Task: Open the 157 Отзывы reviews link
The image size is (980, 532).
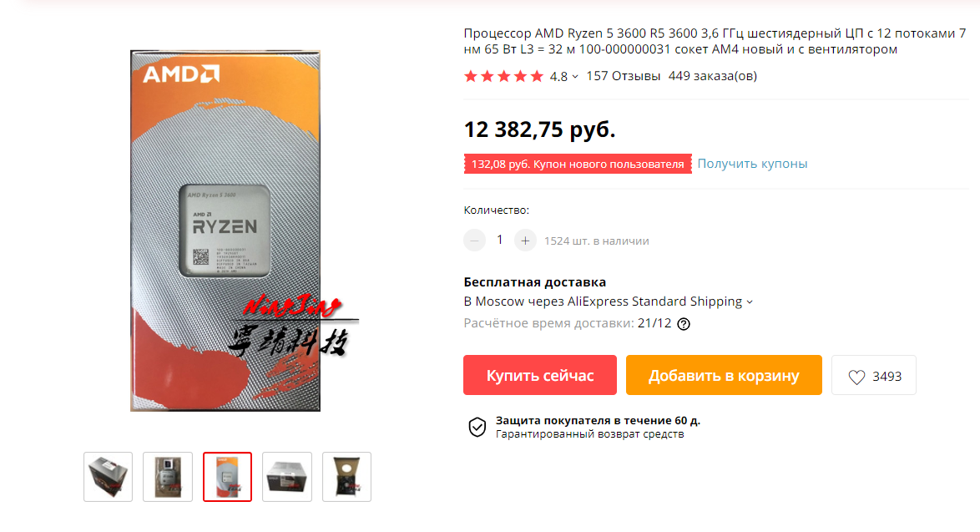Action: [623, 76]
